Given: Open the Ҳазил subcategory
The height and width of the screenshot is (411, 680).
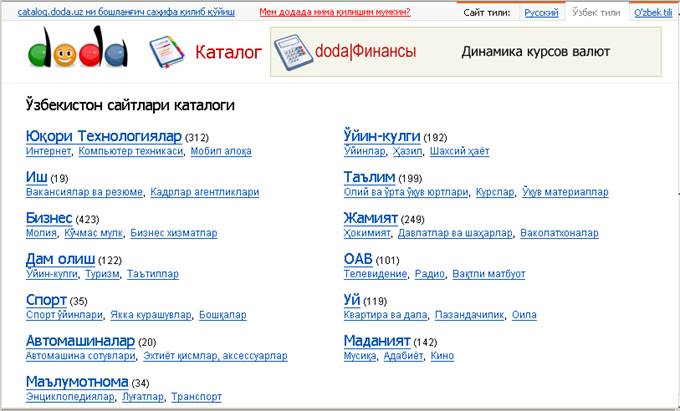Looking at the screenshot, I should click(x=407, y=151).
